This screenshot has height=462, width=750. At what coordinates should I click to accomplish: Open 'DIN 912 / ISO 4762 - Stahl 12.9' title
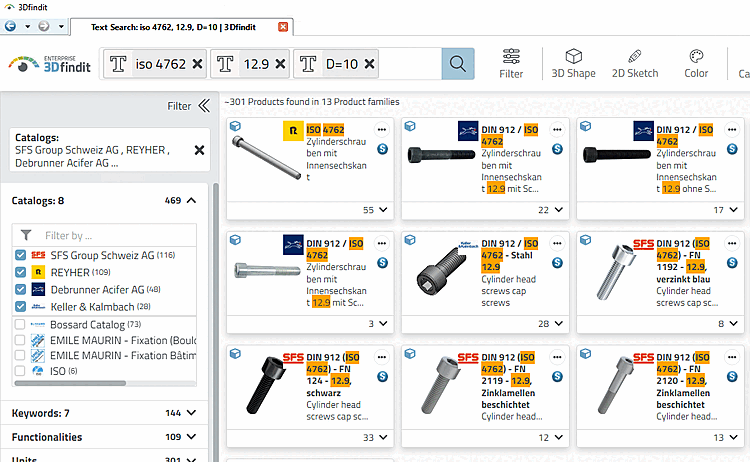(x=510, y=255)
